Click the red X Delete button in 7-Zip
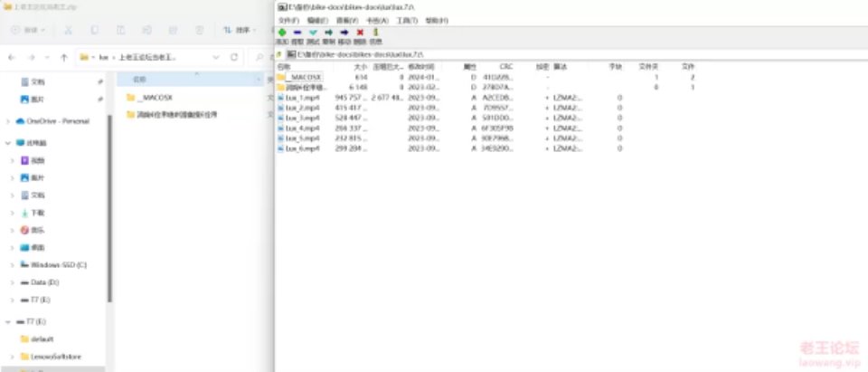 click(x=360, y=33)
